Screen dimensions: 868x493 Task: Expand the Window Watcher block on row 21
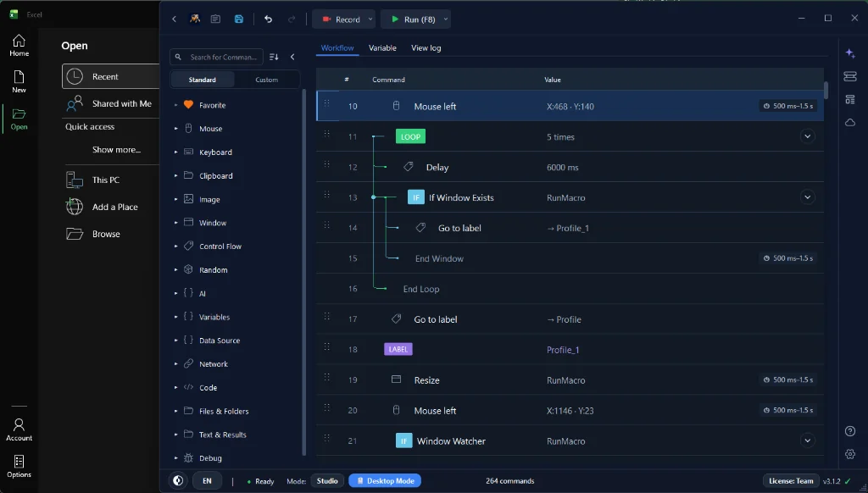(807, 440)
